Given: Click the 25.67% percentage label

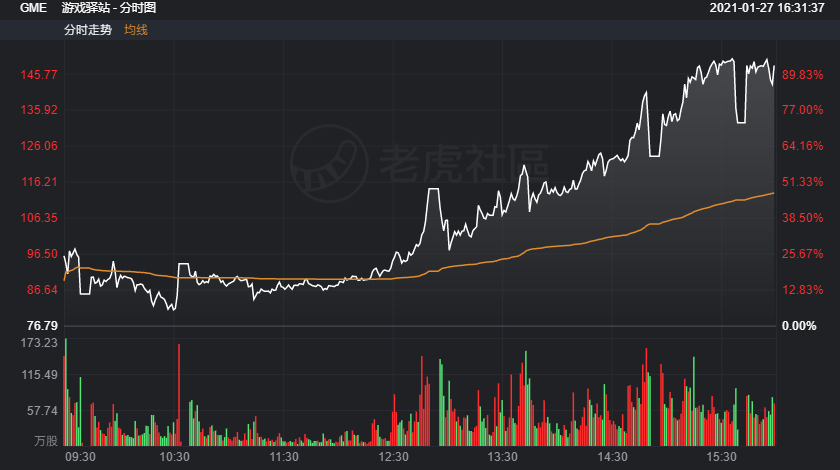Looking at the screenshot, I should (x=802, y=254).
